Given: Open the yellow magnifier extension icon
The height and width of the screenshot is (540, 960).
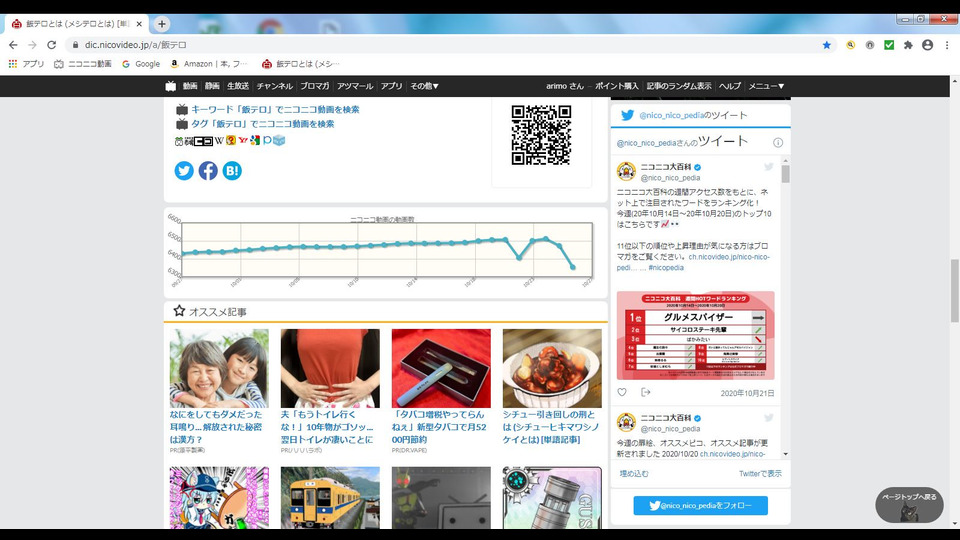Looking at the screenshot, I should (850, 45).
